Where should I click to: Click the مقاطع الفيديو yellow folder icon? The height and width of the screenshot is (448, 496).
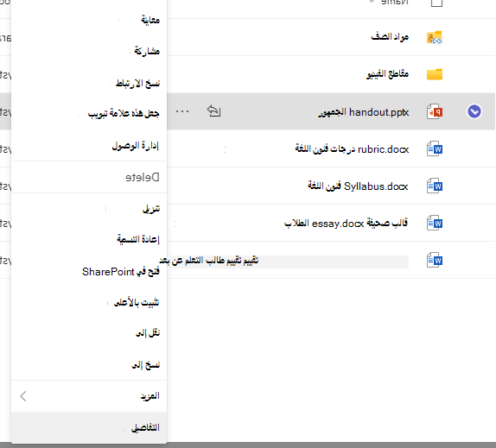435,74
